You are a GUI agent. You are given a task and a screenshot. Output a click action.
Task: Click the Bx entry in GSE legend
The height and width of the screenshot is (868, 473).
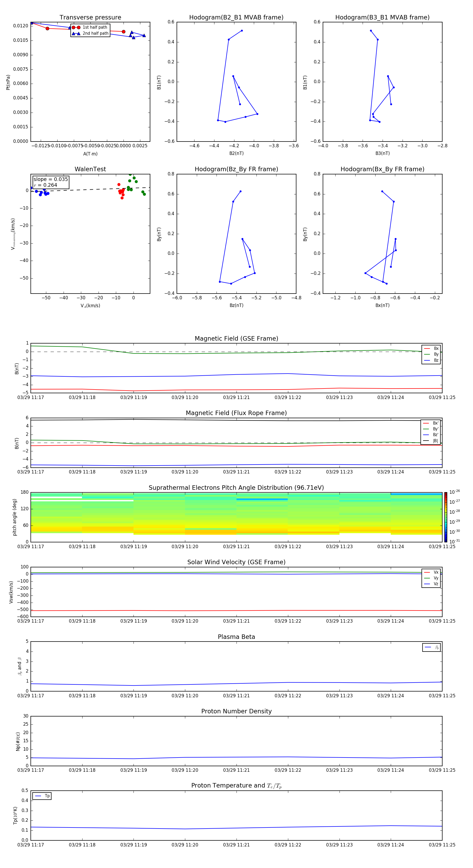(431, 349)
